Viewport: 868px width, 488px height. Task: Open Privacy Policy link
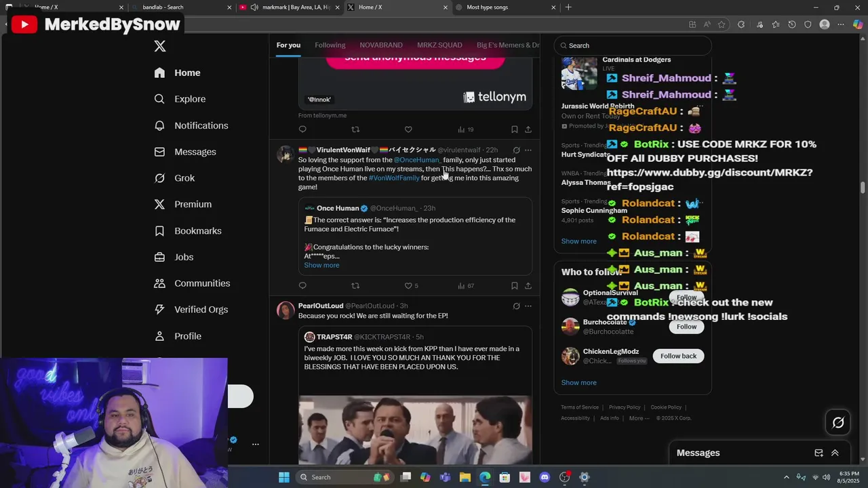point(625,407)
